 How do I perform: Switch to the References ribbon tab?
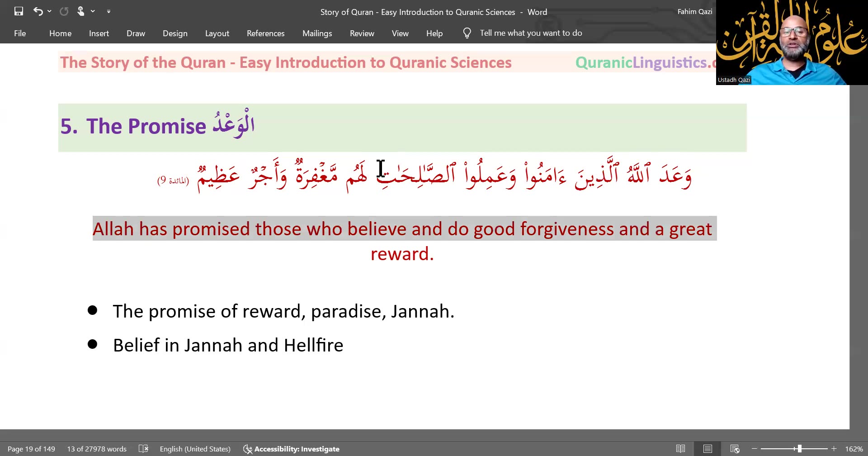[265, 33]
